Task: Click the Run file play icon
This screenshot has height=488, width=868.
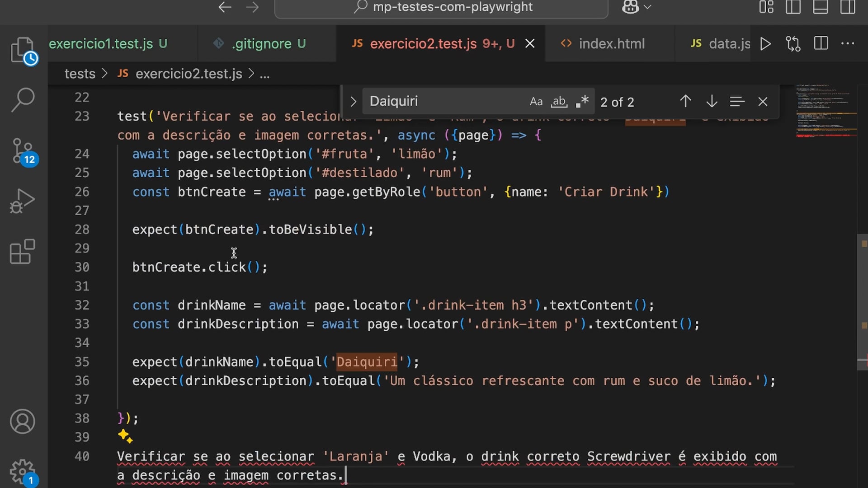Action: click(765, 44)
